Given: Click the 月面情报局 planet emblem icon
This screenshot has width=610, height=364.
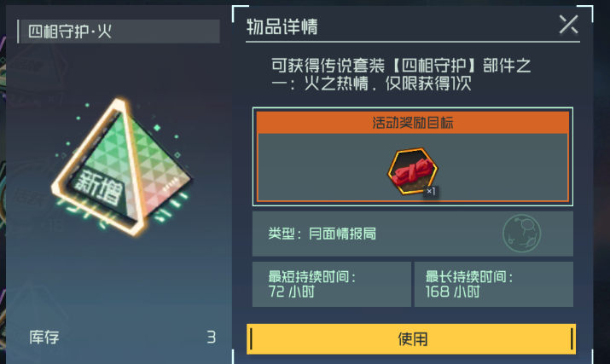Looking at the screenshot, I should (x=521, y=234).
